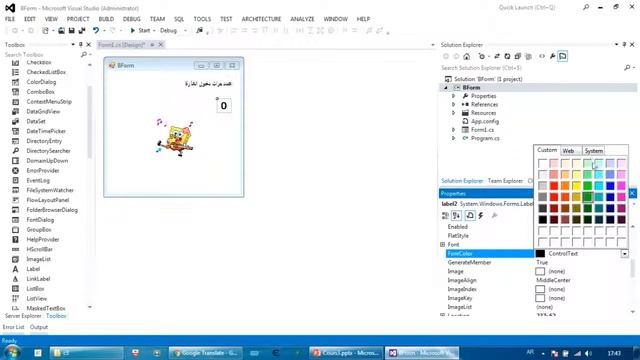Select the App.config file
This screenshot has width=640, height=360.
(484, 122)
